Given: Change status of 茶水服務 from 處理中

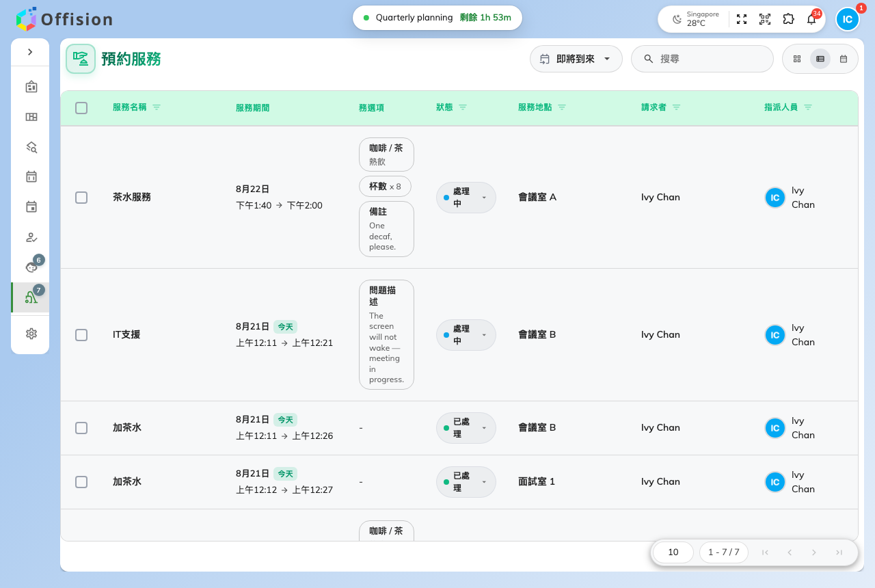Looking at the screenshot, I should tap(466, 198).
